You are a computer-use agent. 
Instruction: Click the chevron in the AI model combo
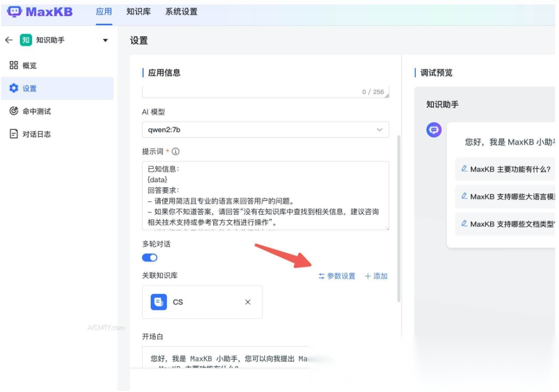pos(379,130)
